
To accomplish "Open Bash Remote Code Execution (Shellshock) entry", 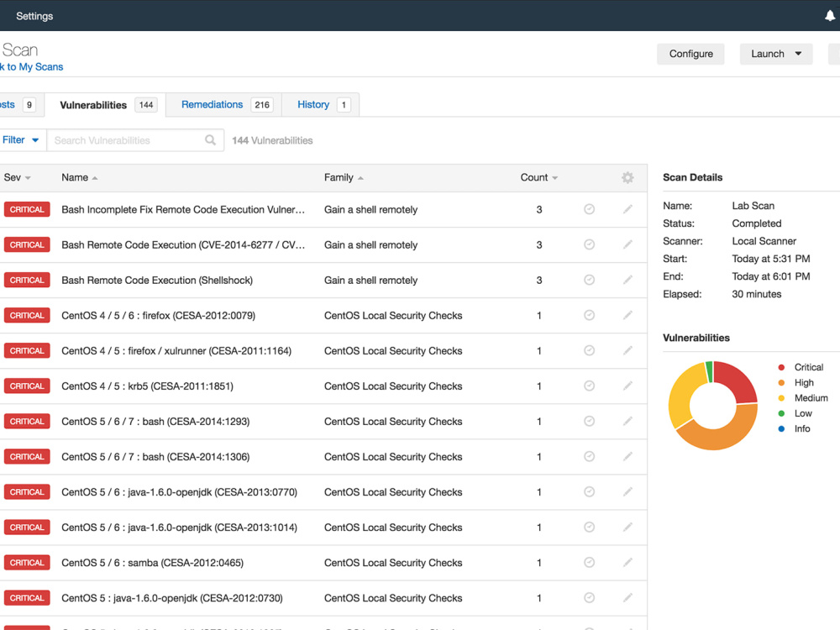I will pos(157,281).
